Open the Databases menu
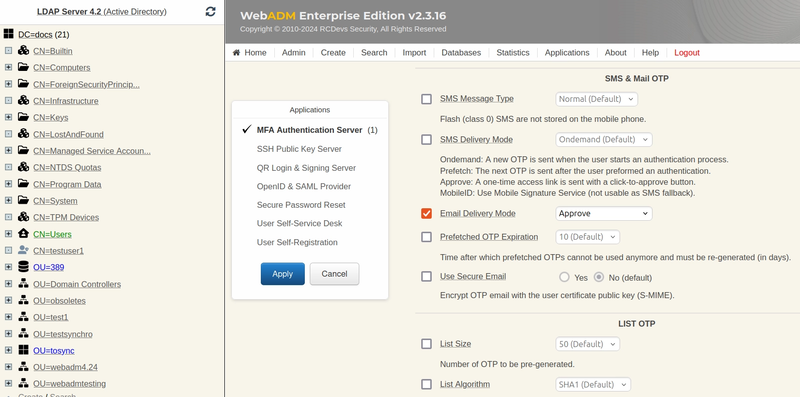800x397 pixels. pos(461,53)
